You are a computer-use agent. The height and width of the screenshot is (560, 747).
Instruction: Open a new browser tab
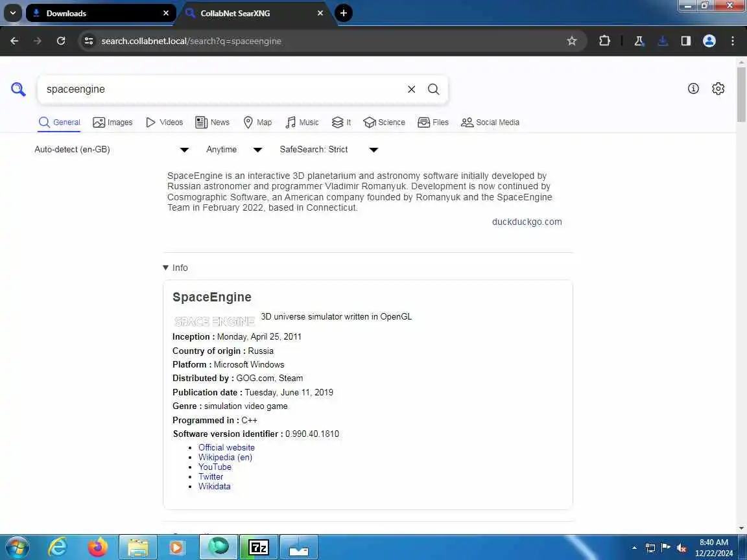coord(344,13)
